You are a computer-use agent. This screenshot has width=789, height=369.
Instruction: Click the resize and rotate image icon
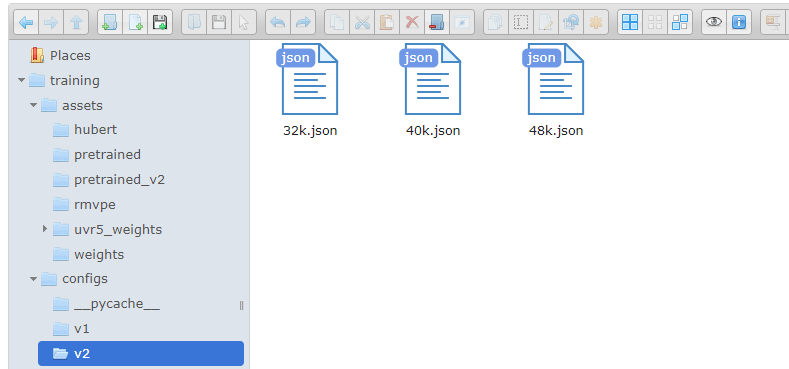click(571, 22)
